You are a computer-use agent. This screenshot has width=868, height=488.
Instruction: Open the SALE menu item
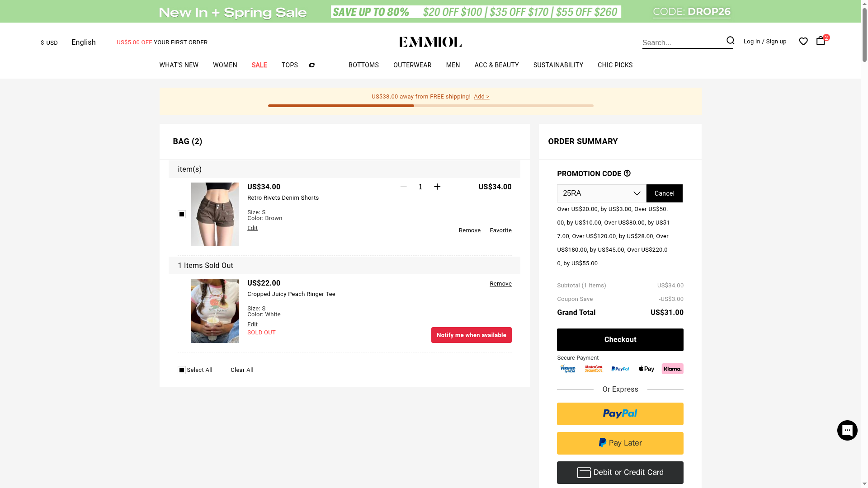(259, 65)
